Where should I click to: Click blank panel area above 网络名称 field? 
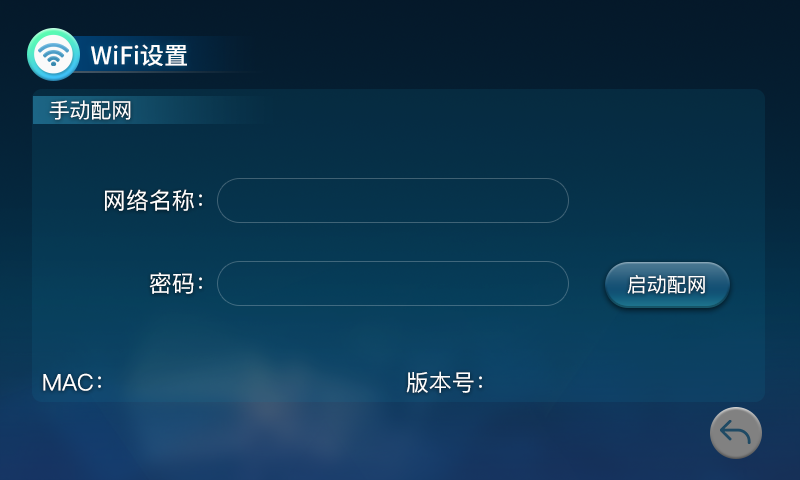(392, 150)
